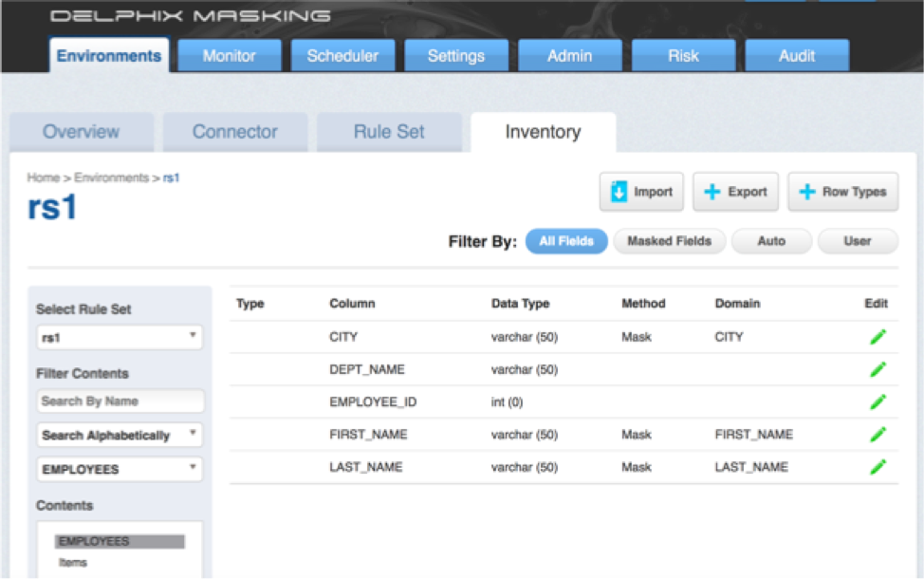The image size is (924, 579).
Task: Click the edit pencil for CITY row
Action: point(878,337)
